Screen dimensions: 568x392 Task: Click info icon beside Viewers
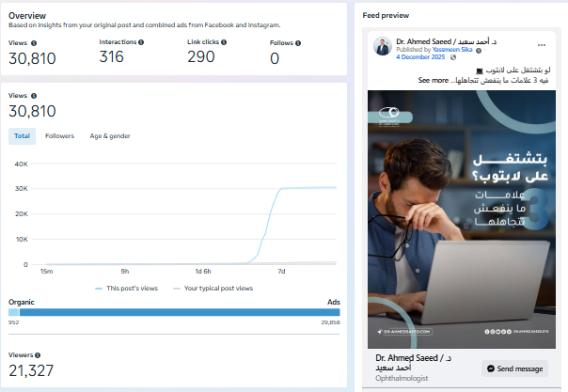coord(37,354)
